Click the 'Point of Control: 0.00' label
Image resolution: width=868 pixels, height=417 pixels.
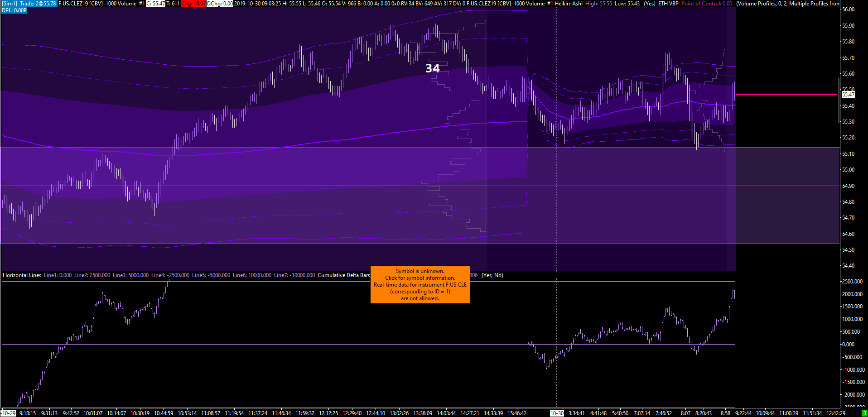(707, 4)
